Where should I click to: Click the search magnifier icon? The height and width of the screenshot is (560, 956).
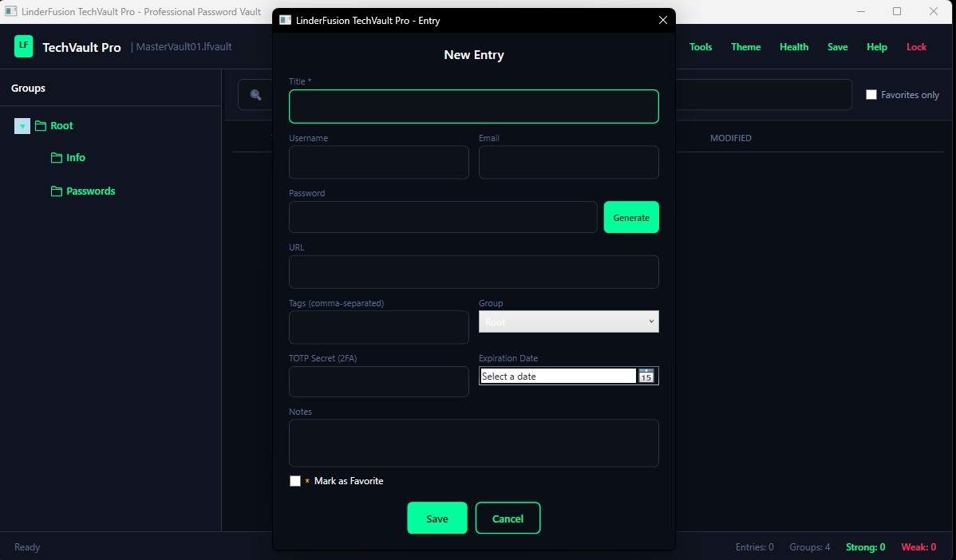coord(255,94)
